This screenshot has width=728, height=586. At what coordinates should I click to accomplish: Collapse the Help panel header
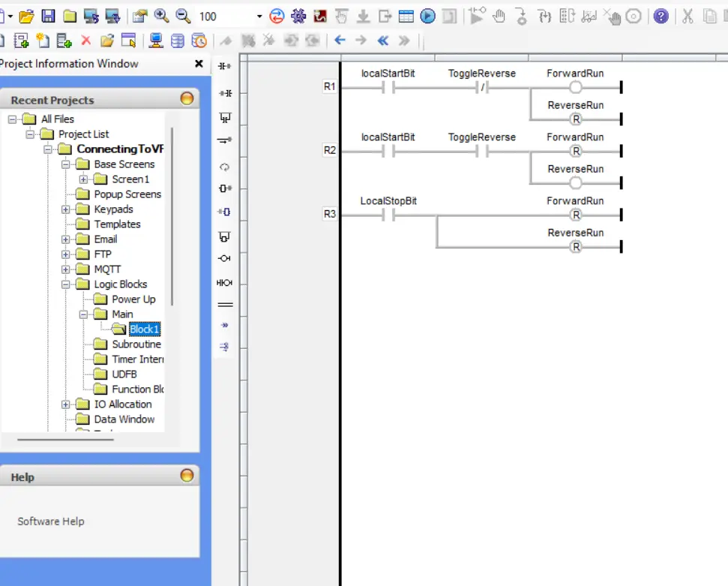[x=187, y=475]
